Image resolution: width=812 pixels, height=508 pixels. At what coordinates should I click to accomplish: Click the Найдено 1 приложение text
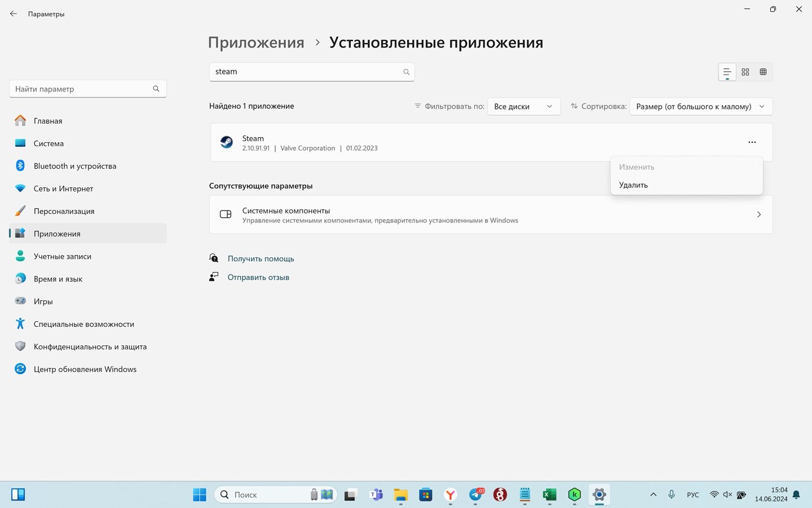(251, 106)
